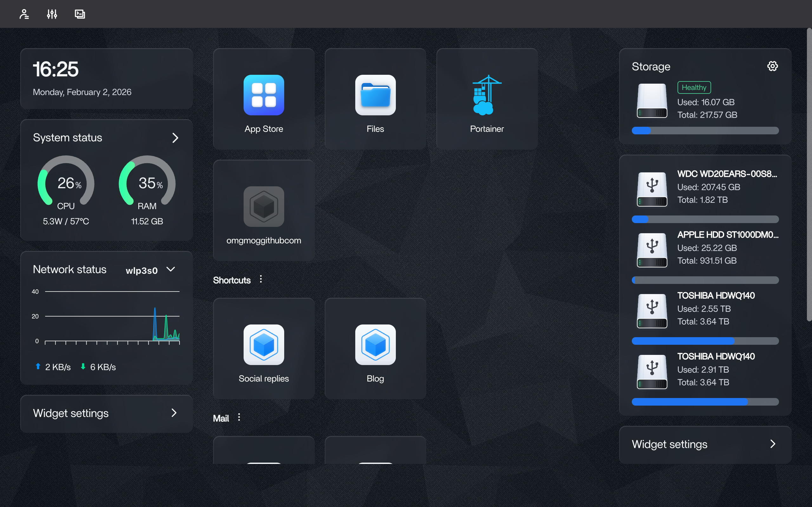The height and width of the screenshot is (507, 812).
Task: Open the terminal icon in top bar
Action: pos(80,14)
